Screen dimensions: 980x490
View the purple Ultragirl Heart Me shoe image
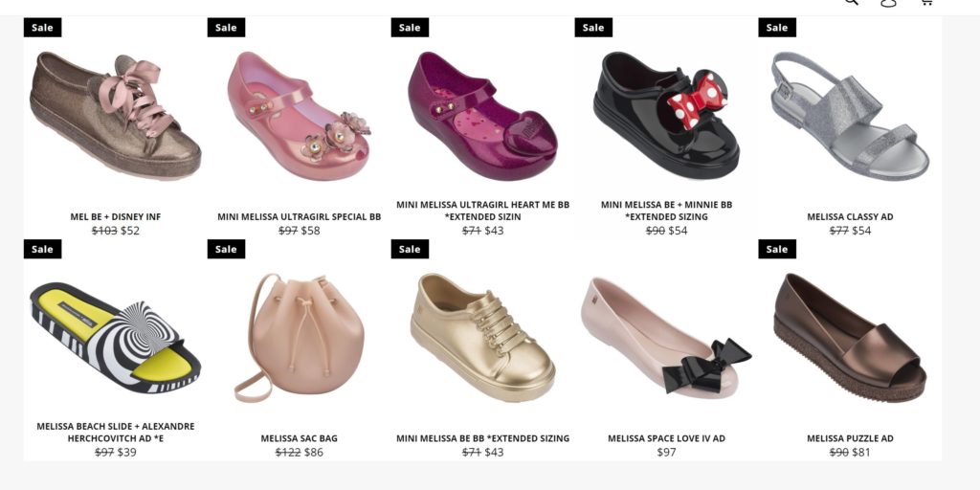click(x=482, y=116)
